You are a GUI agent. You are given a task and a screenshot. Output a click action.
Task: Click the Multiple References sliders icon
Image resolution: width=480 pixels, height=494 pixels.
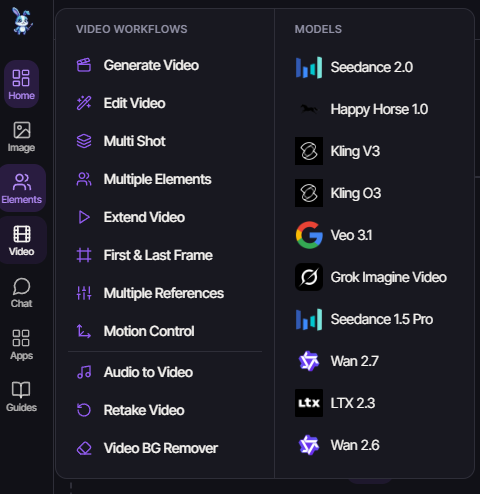coord(84,293)
